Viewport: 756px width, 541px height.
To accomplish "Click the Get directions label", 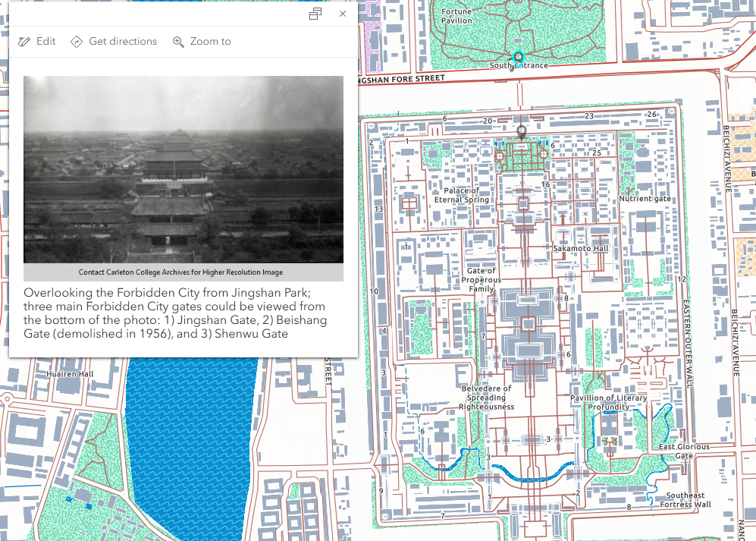I will click(123, 42).
